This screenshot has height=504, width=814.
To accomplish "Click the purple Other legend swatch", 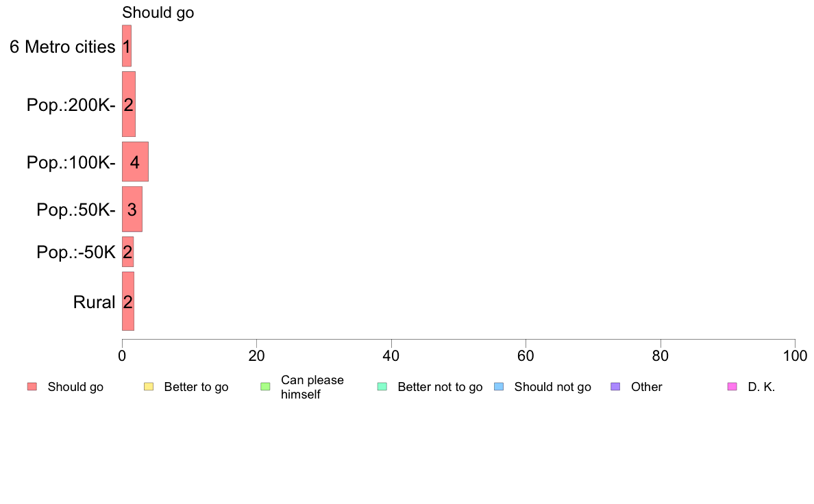I will [x=616, y=387].
